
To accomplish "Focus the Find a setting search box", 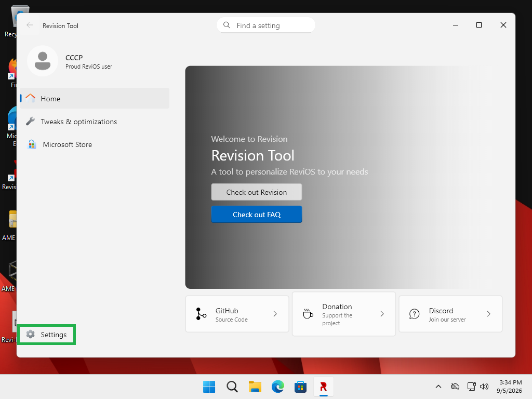I will coord(266,25).
